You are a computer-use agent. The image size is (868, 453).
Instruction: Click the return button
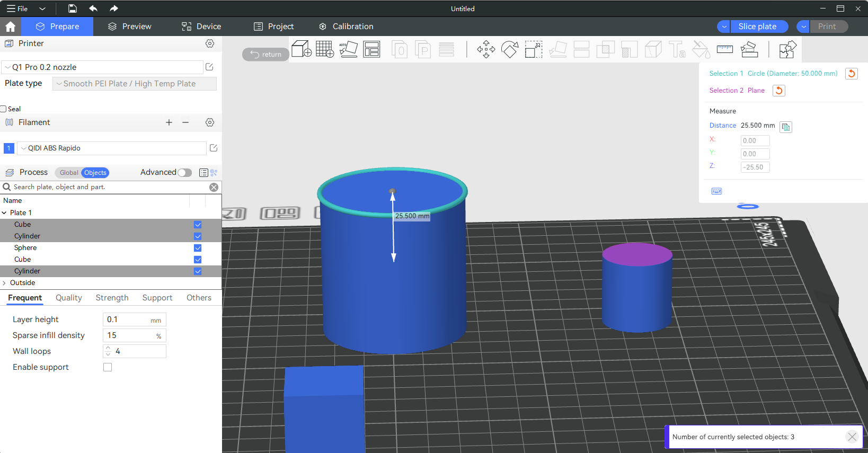coord(266,55)
